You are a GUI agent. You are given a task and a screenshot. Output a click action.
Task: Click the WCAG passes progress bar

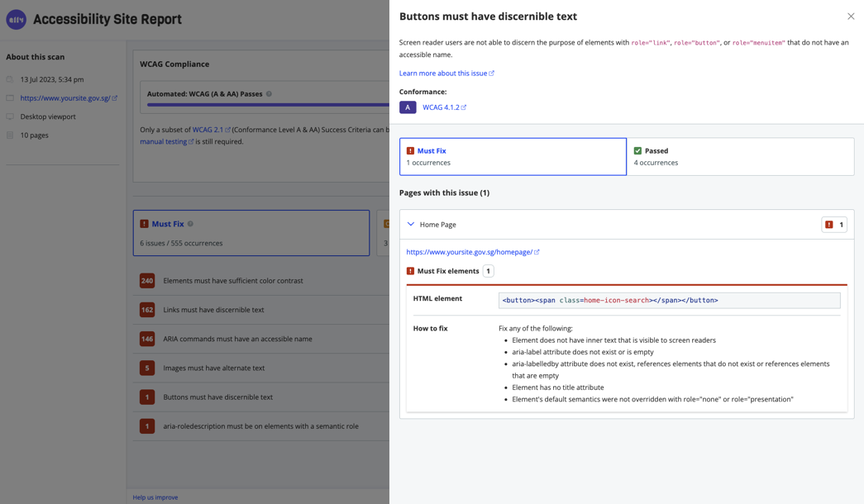pos(268,105)
